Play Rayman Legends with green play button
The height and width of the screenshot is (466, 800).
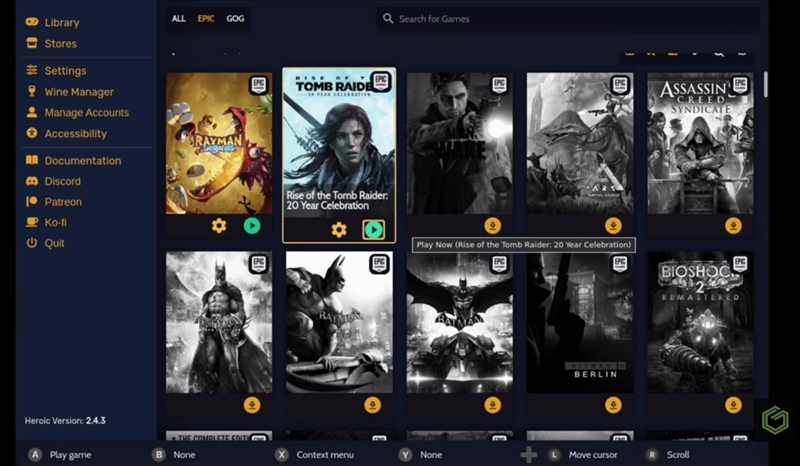pyautogui.click(x=252, y=226)
